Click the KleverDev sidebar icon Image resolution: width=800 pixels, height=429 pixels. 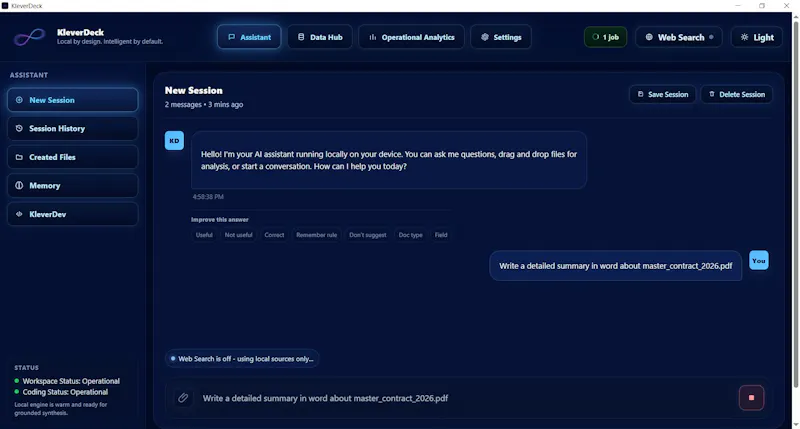(x=19, y=214)
